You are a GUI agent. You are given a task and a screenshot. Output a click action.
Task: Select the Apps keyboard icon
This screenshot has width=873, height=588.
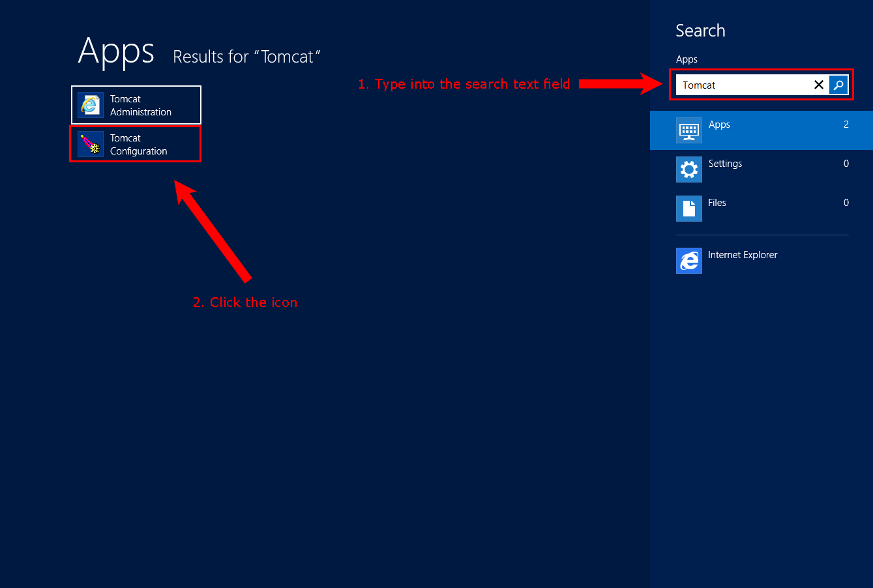click(x=689, y=130)
